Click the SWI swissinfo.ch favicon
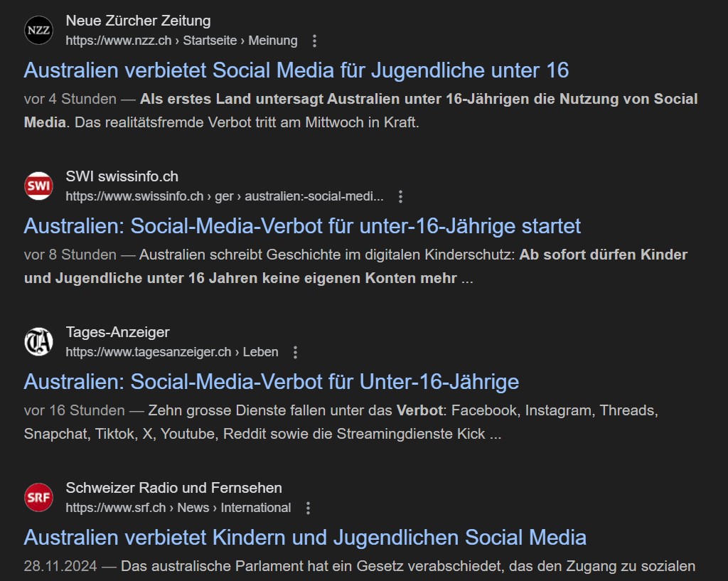The width and height of the screenshot is (728, 581). [x=38, y=186]
